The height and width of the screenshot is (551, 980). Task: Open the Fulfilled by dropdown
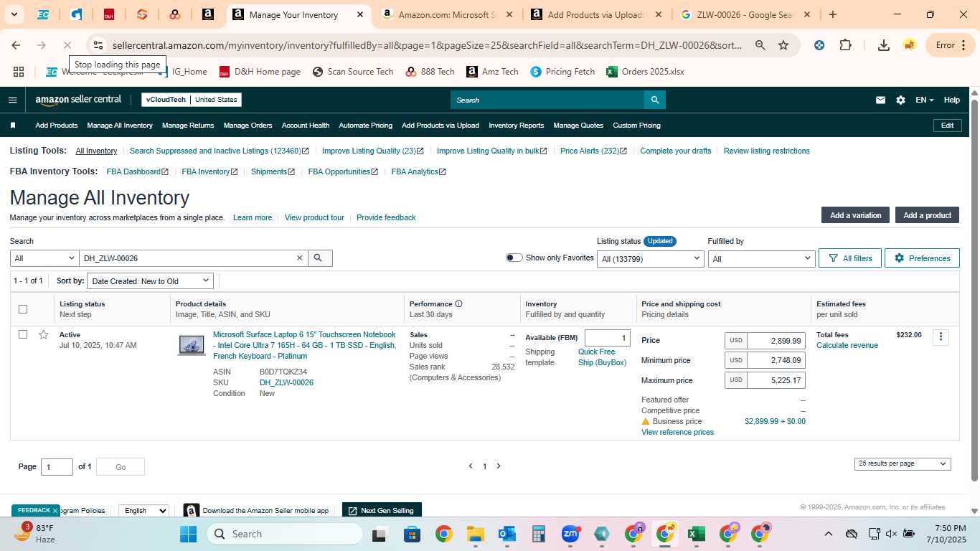pyautogui.click(x=761, y=258)
